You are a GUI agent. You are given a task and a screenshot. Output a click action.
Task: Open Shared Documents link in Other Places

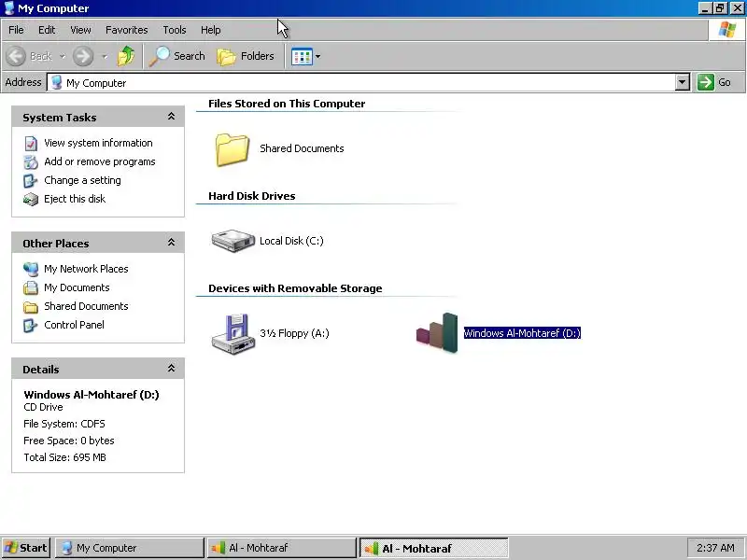(x=86, y=306)
